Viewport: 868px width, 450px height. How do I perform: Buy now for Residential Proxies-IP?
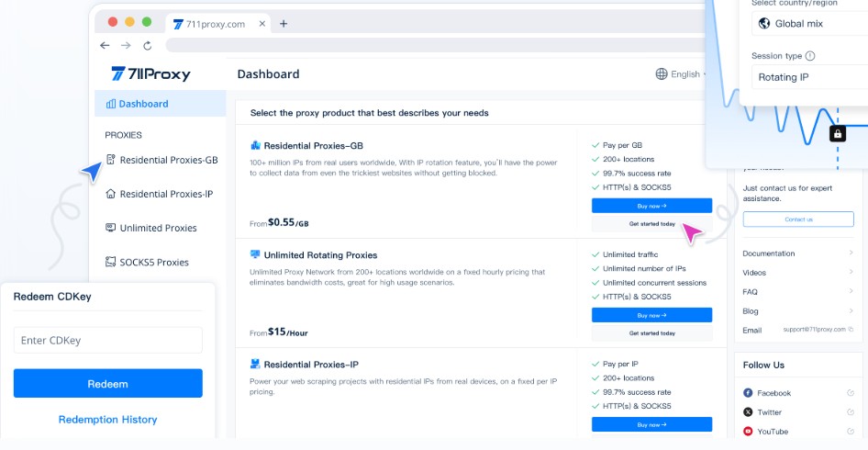651,424
